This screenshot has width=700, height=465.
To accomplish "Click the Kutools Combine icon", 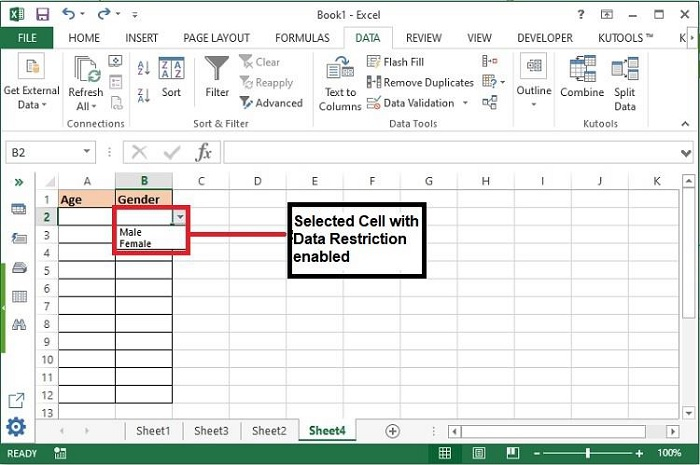I will click(582, 76).
